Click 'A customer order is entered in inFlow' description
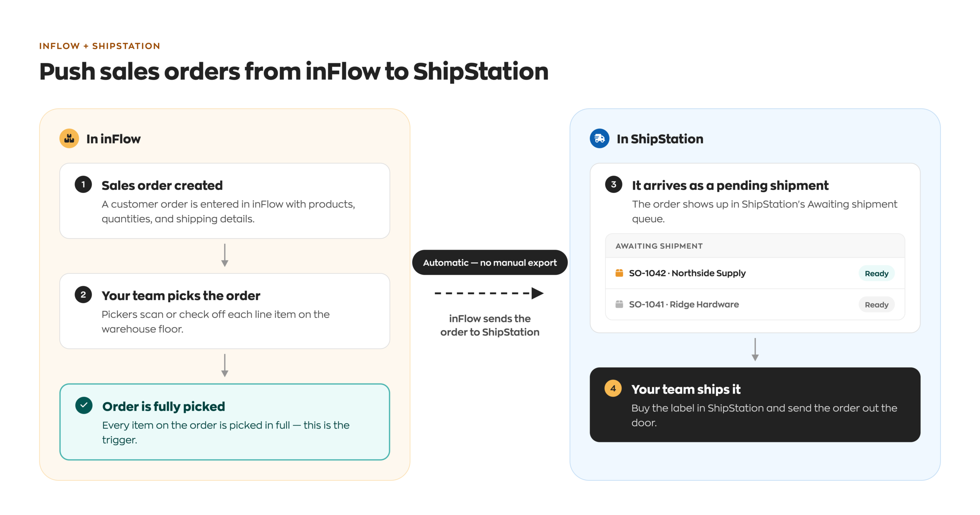 (x=228, y=211)
